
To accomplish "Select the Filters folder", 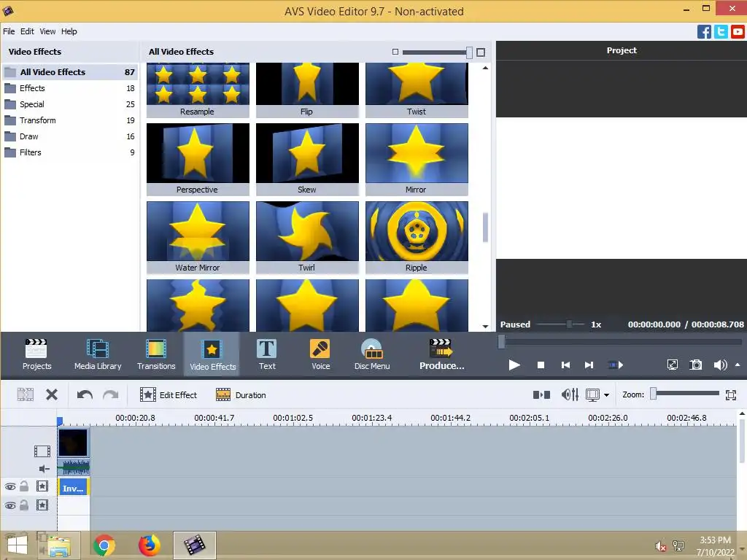I will (x=69, y=152).
